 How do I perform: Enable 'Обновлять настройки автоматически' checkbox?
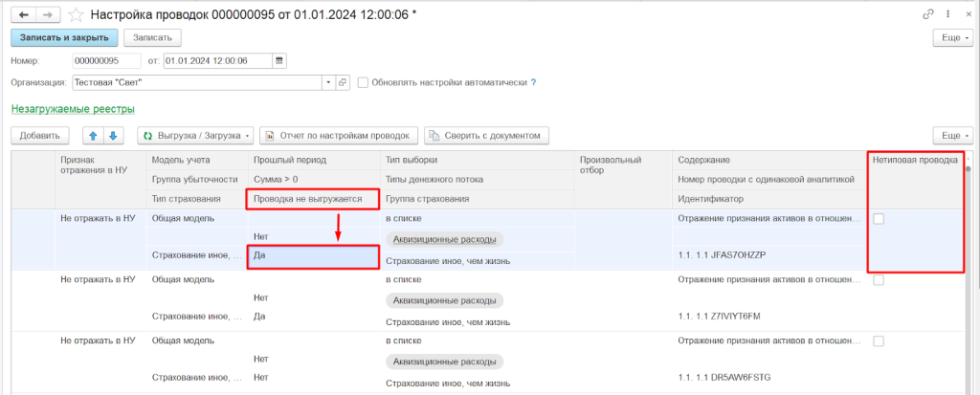click(364, 83)
